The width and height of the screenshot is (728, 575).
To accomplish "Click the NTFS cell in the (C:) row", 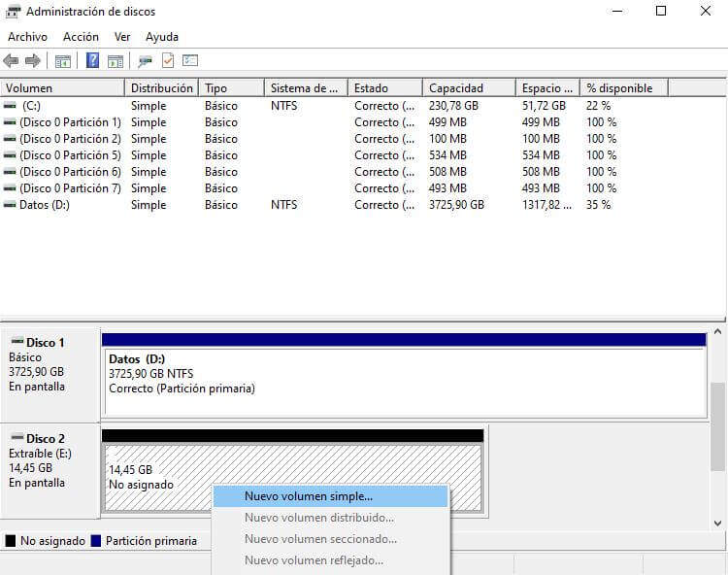I will point(284,106).
